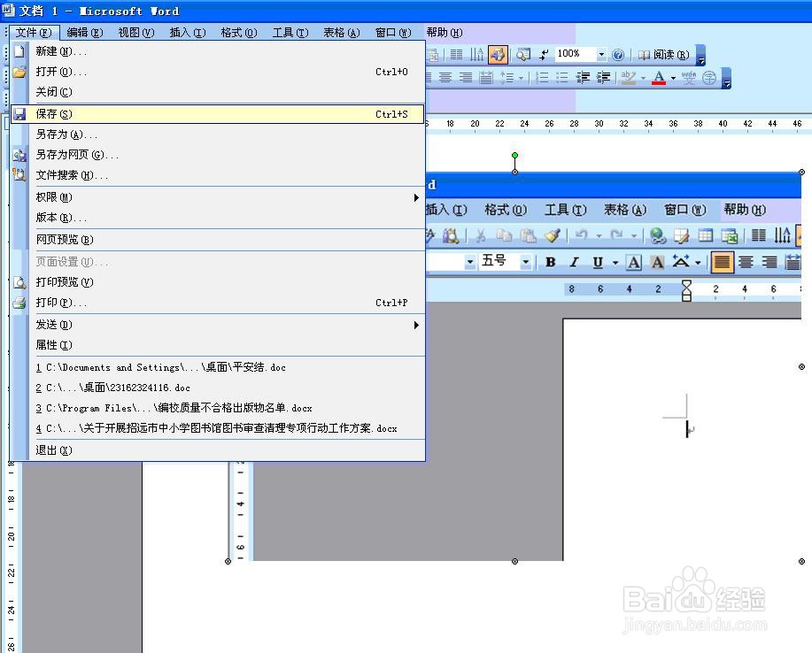The image size is (812, 653).
Task: Choose 退出 (Exit) from File menu
Action: (218, 450)
